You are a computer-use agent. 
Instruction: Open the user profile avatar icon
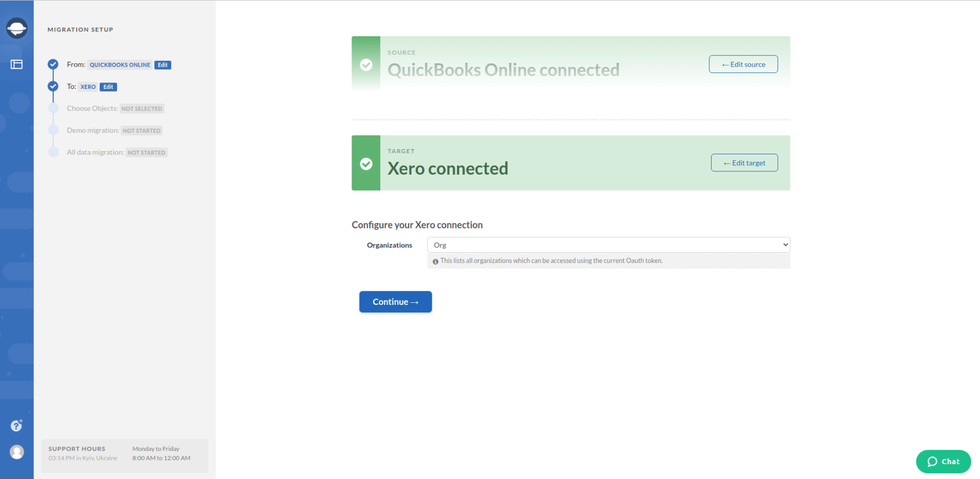coord(17,452)
